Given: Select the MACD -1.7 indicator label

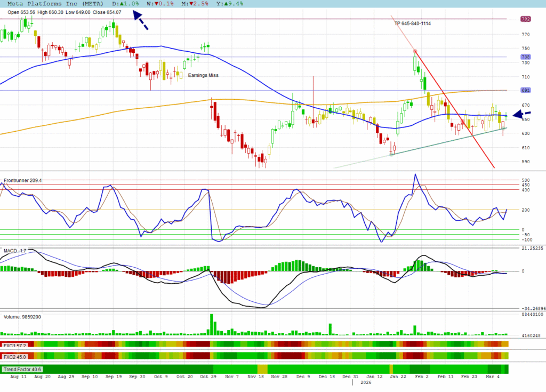Looking at the screenshot, I should pyautogui.click(x=15, y=250).
